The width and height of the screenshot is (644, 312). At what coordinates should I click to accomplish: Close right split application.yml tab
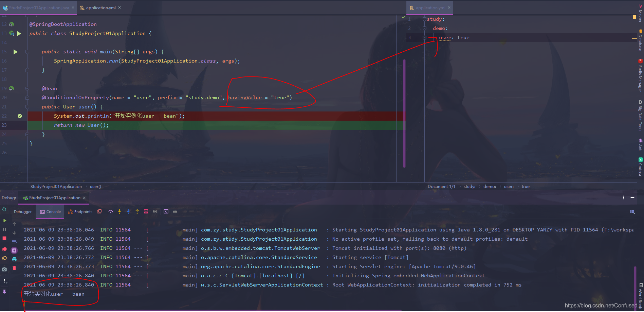[x=449, y=7]
